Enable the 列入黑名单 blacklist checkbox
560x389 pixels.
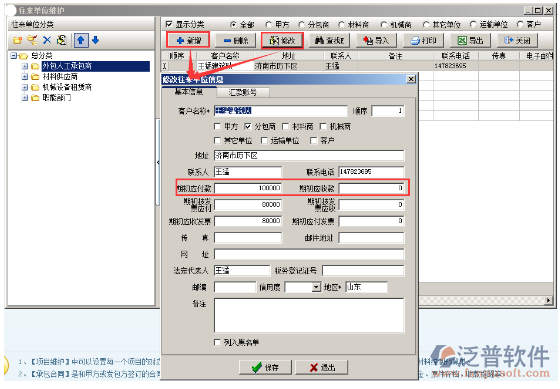(x=217, y=343)
